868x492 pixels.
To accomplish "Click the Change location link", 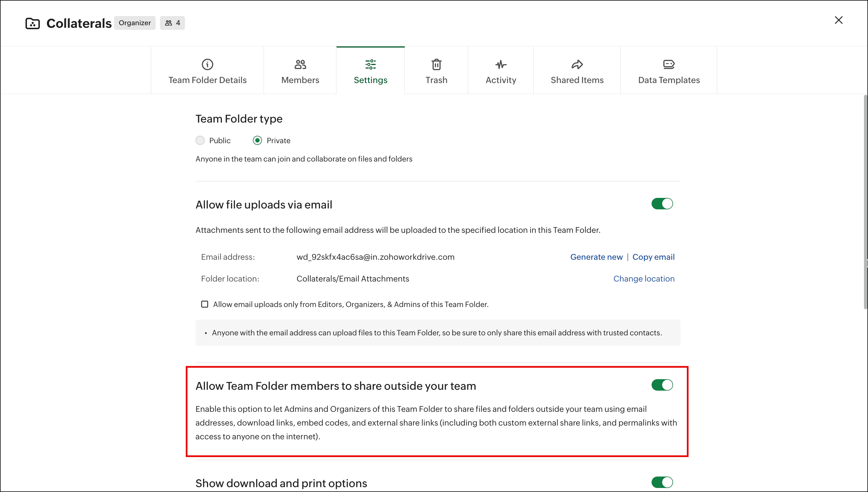I will click(644, 278).
